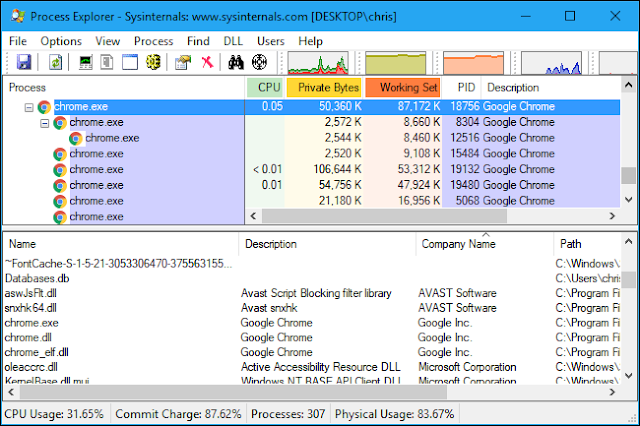The width and height of the screenshot is (640, 426).
Task: Select the ~FontCache-S-1-5-21 file row
Action: pyautogui.click(x=312, y=264)
